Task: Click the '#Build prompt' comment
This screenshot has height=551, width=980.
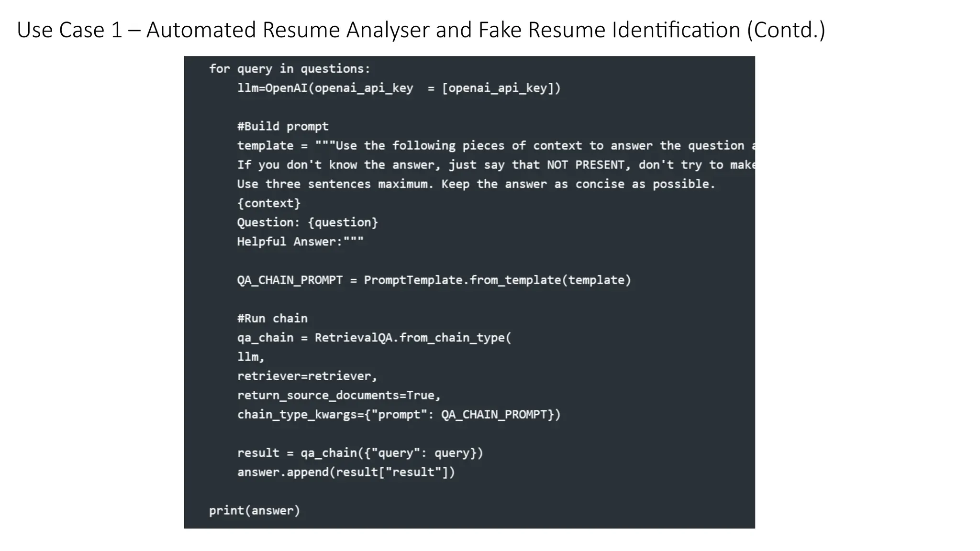Action: [283, 126]
